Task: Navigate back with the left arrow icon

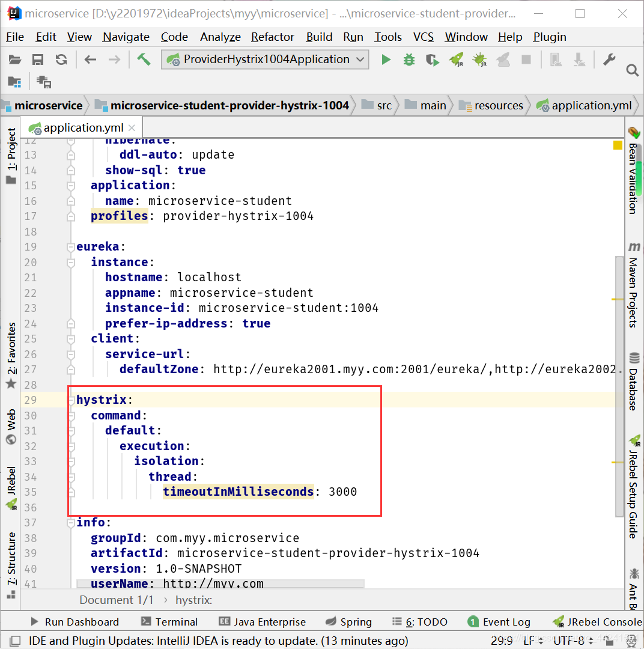Action: coord(90,59)
